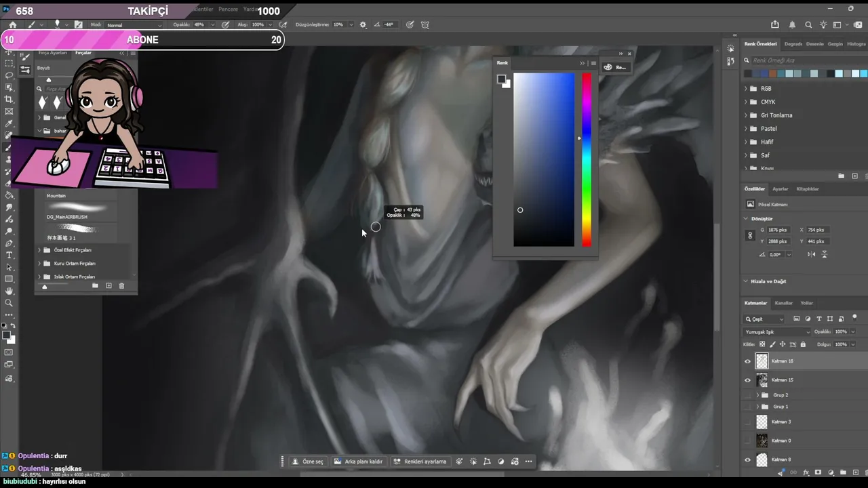This screenshot has height=488, width=868.
Task: Click inside the blue color picker field
Action: click(544, 160)
